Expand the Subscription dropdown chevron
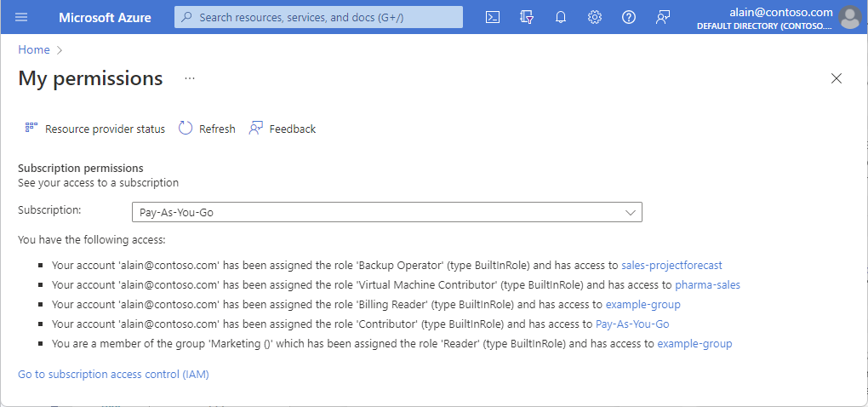This screenshot has width=868, height=407. point(630,212)
